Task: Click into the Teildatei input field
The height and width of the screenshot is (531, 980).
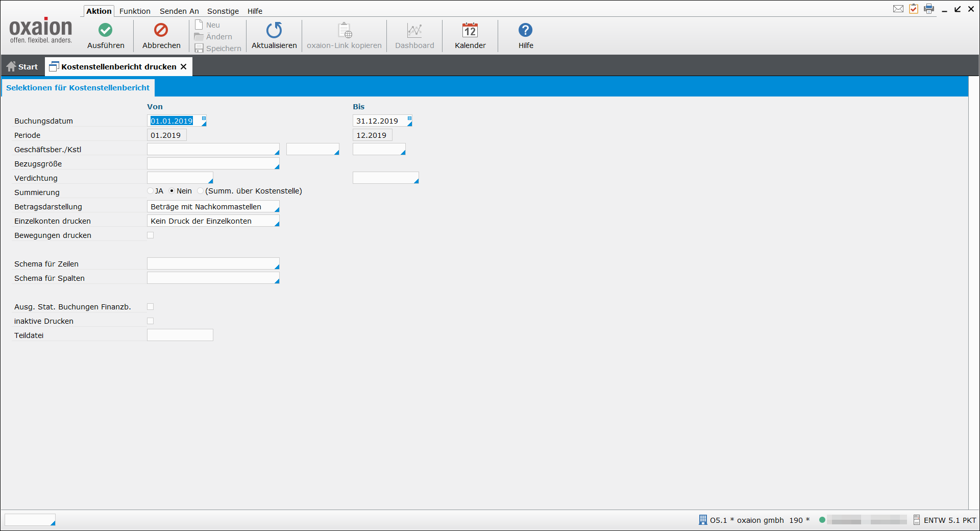Action: (180, 335)
